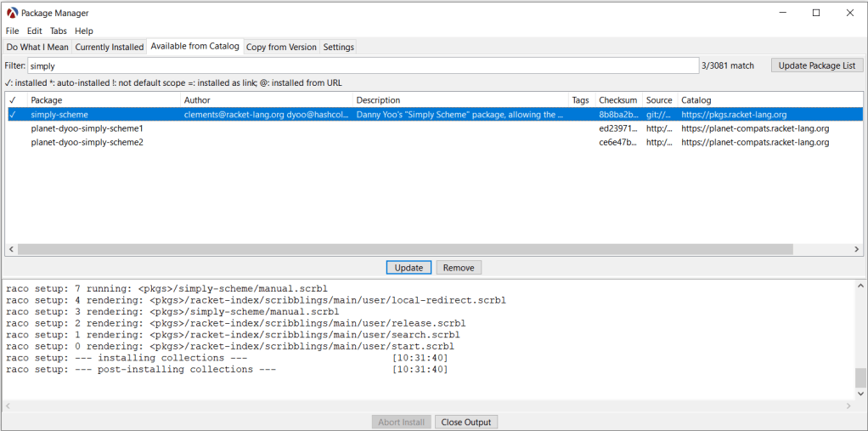Click the output log's scroll-down arrow
The image size is (868, 431).
[x=860, y=394]
